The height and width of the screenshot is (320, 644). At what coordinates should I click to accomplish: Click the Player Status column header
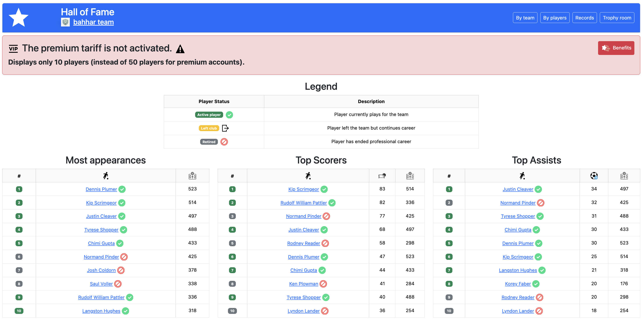click(214, 102)
